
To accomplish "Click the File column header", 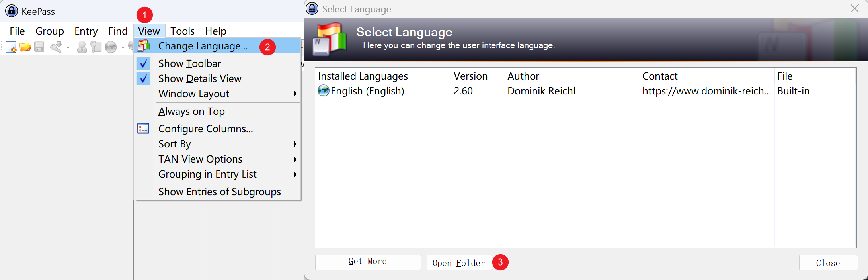I will point(815,76).
